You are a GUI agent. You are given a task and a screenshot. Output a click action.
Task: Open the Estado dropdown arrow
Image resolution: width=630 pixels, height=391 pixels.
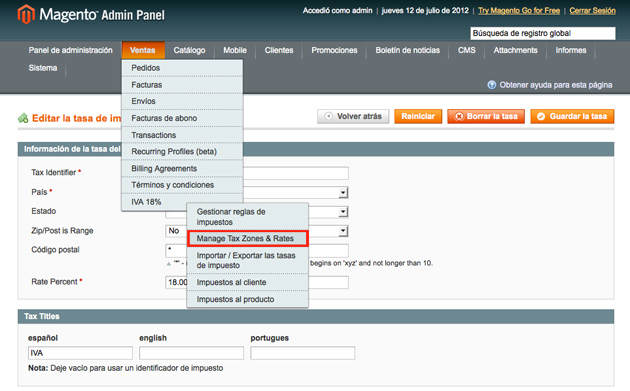(343, 212)
